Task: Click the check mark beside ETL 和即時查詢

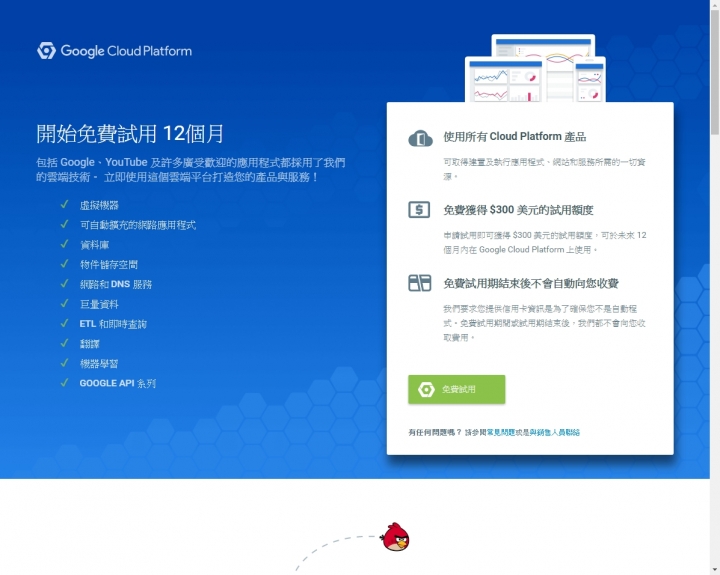Action: tap(64, 323)
